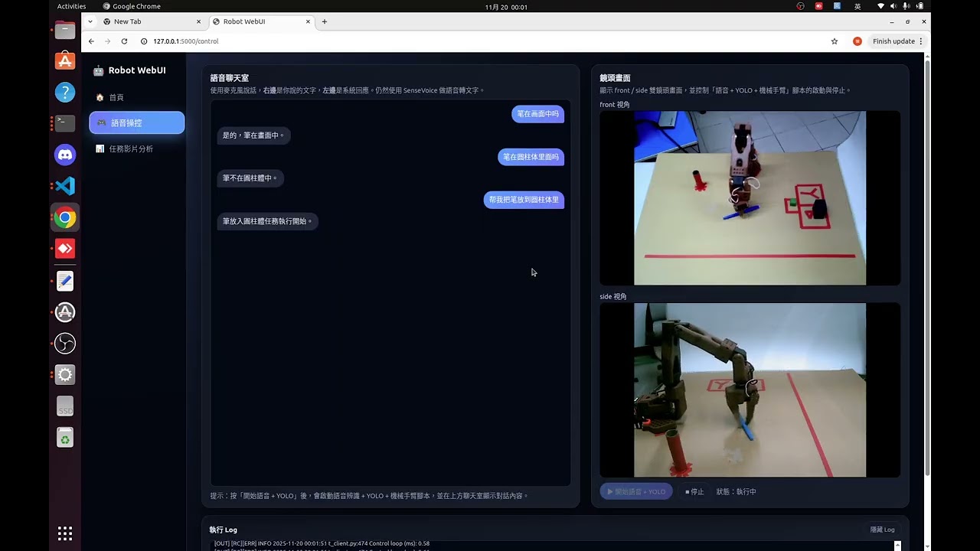Click the Chrome icon in the dock
Image resolution: width=980 pixels, height=551 pixels.
[65, 217]
